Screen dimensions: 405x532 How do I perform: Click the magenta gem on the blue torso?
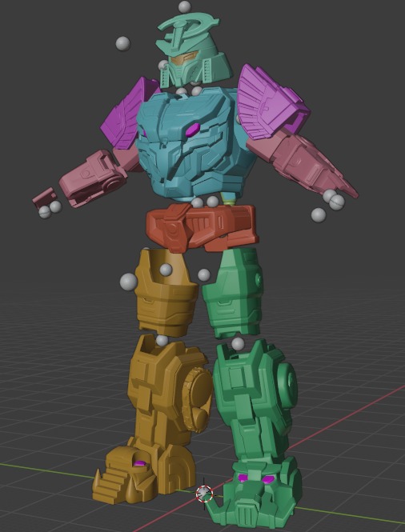[192, 130]
